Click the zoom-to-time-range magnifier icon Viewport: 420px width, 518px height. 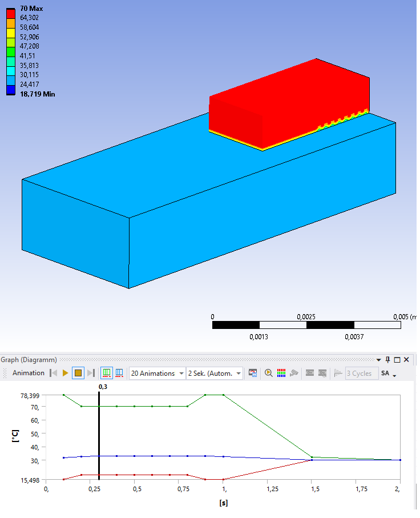pyautogui.click(x=269, y=374)
